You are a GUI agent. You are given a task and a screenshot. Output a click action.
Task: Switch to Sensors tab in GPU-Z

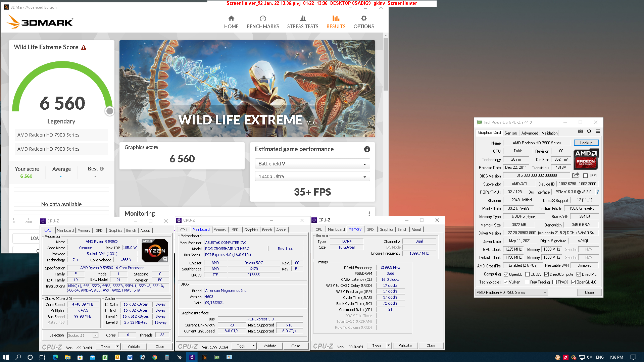[511, 133]
